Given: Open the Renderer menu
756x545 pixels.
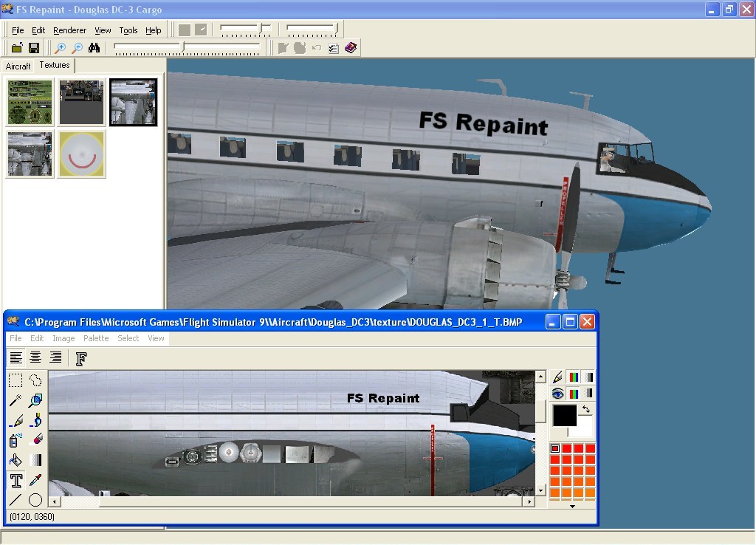Looking at the screenshot, I should 69,30.
